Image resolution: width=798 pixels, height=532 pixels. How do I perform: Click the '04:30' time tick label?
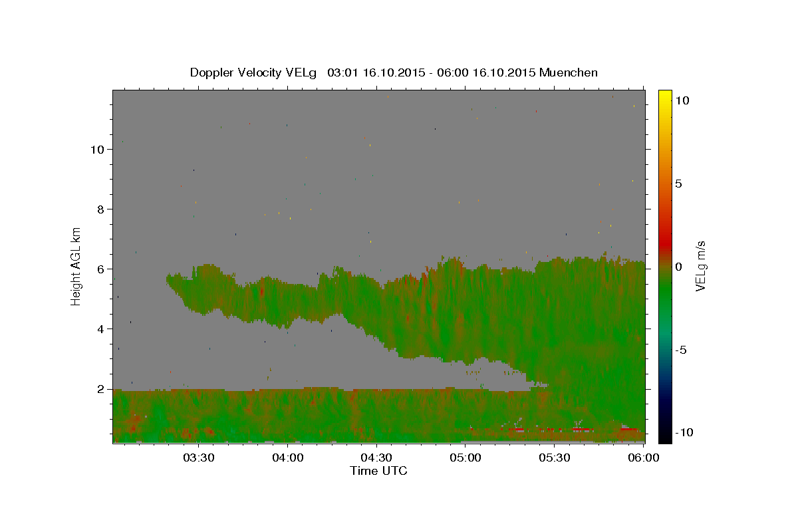click(x=376, y=458)
